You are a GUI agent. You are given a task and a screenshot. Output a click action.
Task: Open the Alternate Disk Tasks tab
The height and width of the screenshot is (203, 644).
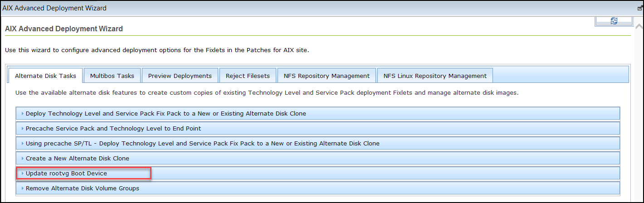coord(45,76)
